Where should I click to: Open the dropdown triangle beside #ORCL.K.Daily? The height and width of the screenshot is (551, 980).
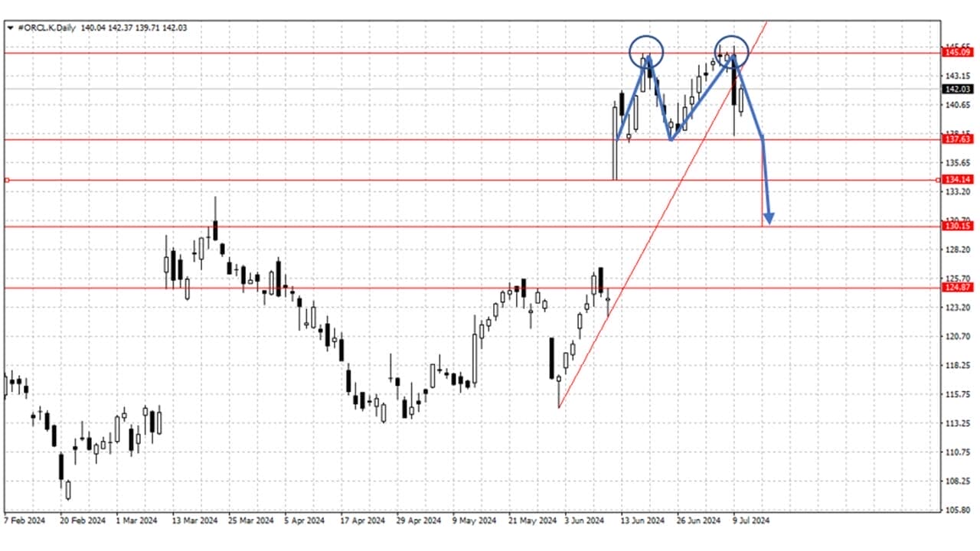10,28
